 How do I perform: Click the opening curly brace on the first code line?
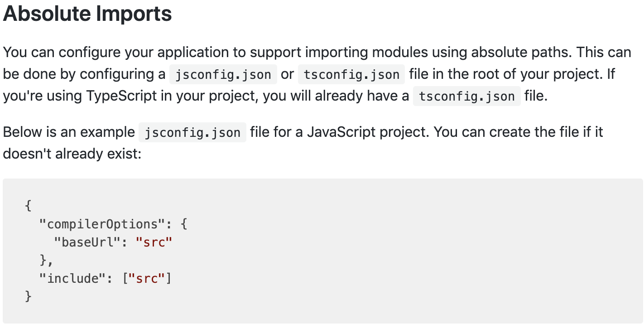28,206
